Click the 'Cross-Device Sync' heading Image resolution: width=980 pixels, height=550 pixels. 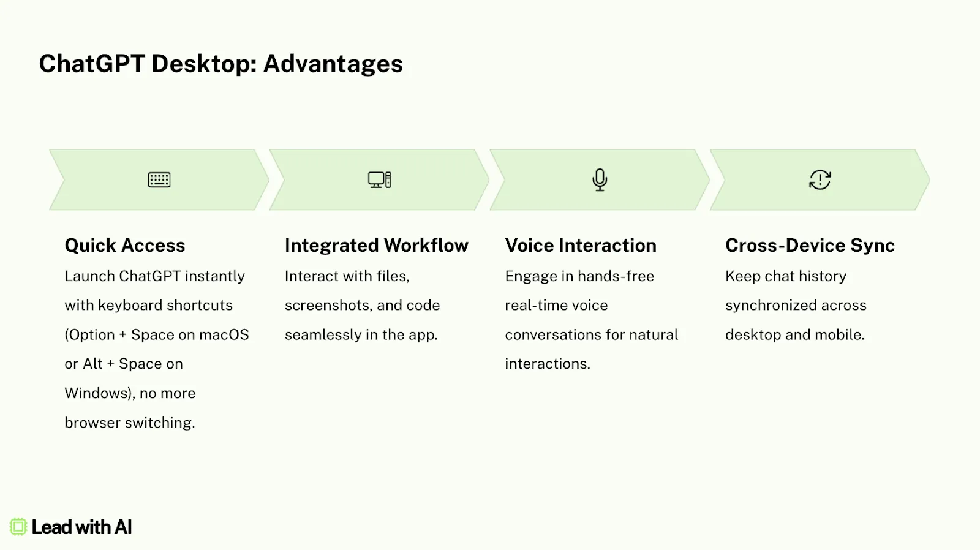(810, 246)
